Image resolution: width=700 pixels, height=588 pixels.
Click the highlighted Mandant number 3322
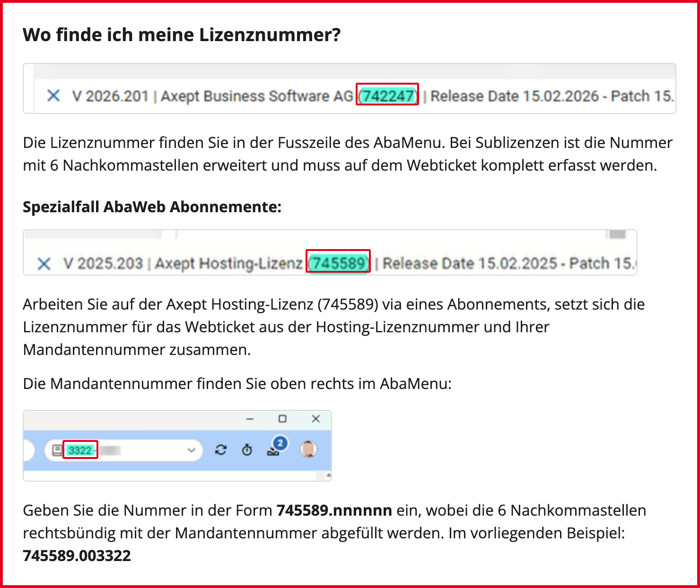click(80, 450)
